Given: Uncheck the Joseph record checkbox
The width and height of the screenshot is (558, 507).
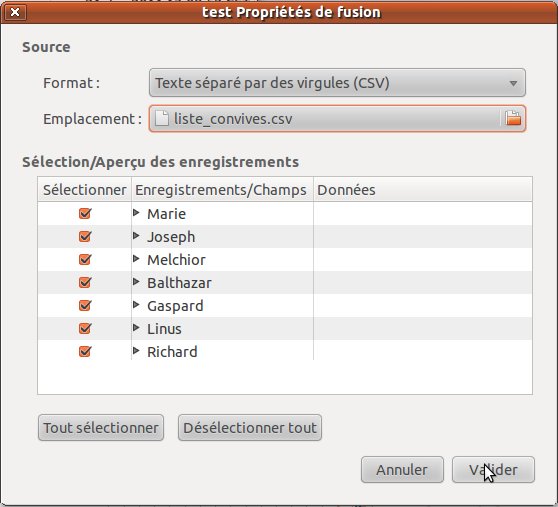Looking at the screenshot, I should pos(85,237).
